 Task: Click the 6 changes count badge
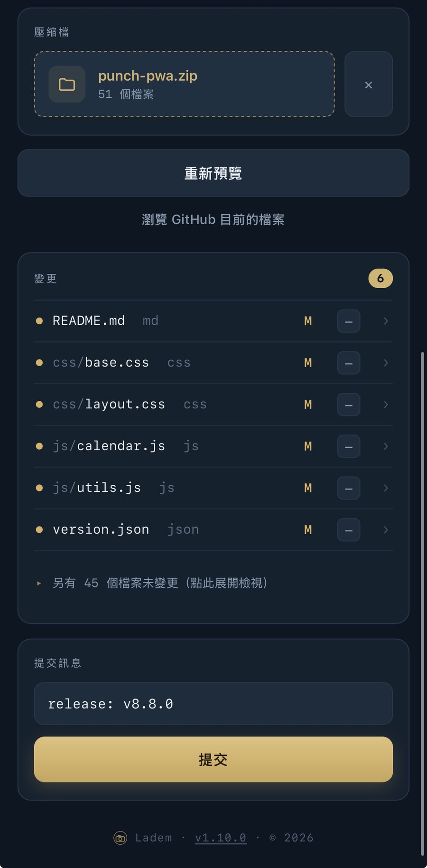click(381, 278)
